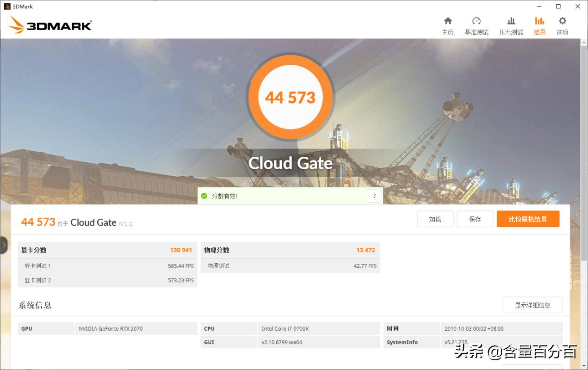This screenshot has width=588, height=370.
Task: Click the vertical scrollbar down arrow
Action: pos(584,365)
